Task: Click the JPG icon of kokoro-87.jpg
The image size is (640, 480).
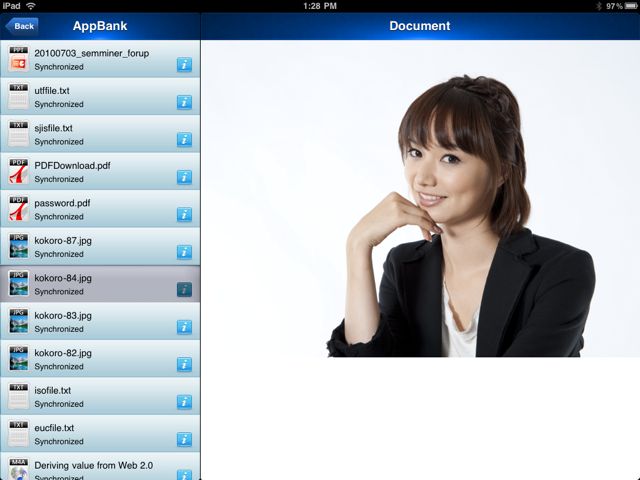Action: [18, 247]
